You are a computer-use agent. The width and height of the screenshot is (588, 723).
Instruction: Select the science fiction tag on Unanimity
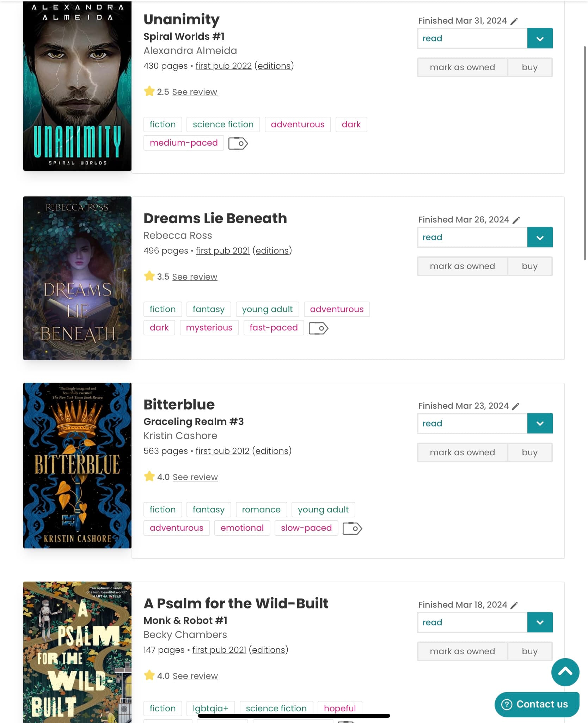[223, 124]
